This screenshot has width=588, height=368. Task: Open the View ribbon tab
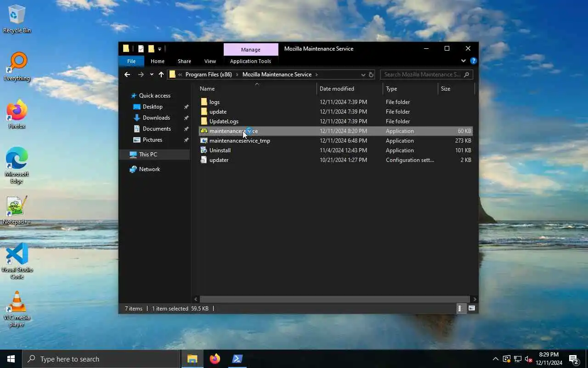click(210, 61)
